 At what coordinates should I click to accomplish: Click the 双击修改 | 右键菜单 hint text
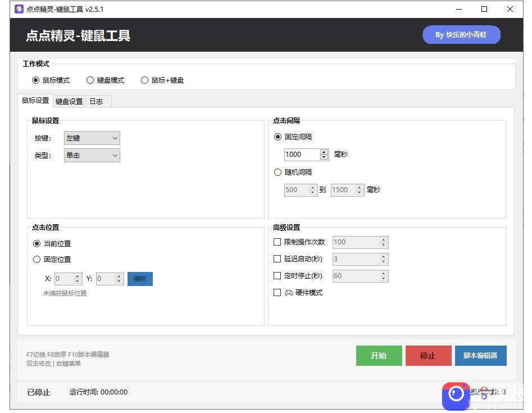[x=53, y=364]
